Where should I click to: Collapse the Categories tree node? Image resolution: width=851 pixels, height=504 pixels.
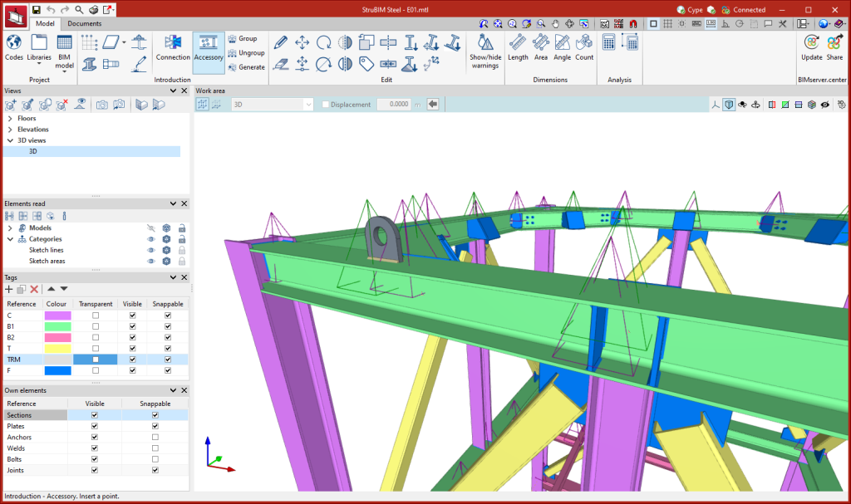(x=10, y=239)
